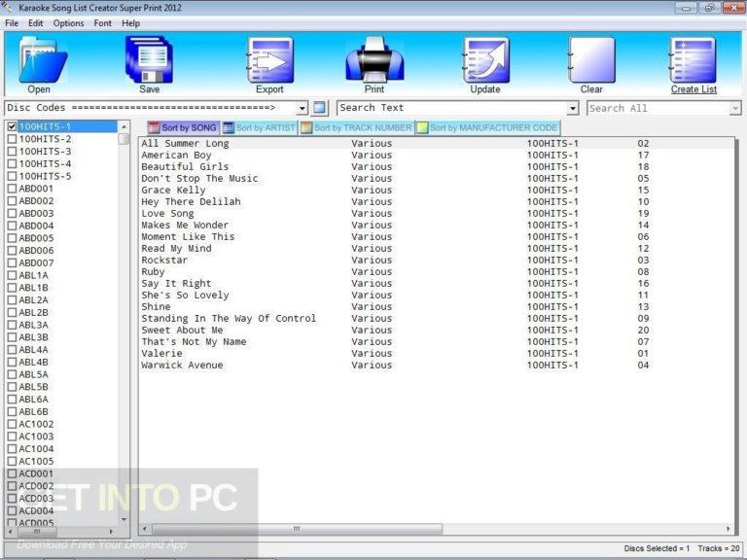
Task: Click the song list scroll right arrow
Action: pos(728,529)
